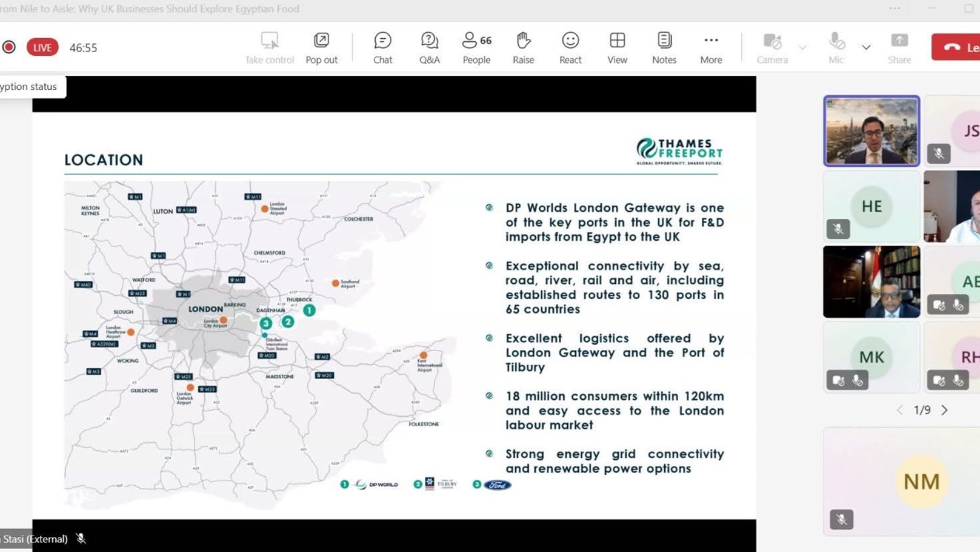Toggle the Camera on
Screen dimensions: 980x552
(x=772, y=48)
